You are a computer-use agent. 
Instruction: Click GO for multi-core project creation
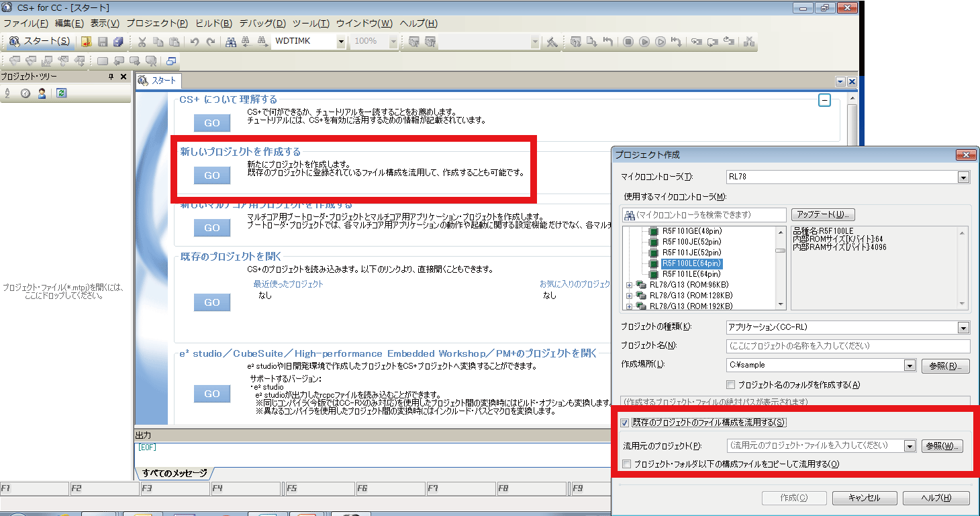(x=212, y=228)
